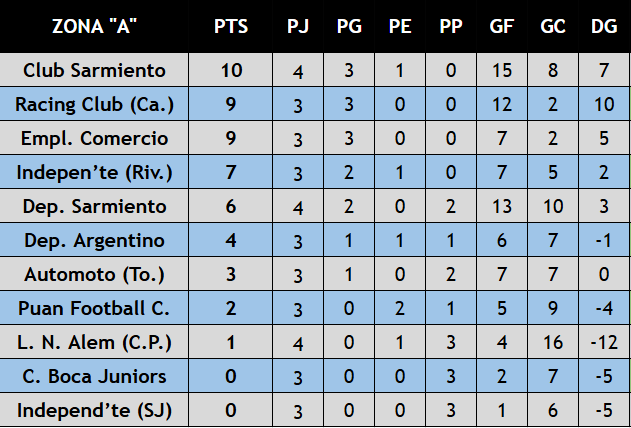This screenshot has width=631, height=428.
Task: Click the Puan Football C. team name
Action: pyautogui.click(x=94, y=309)
